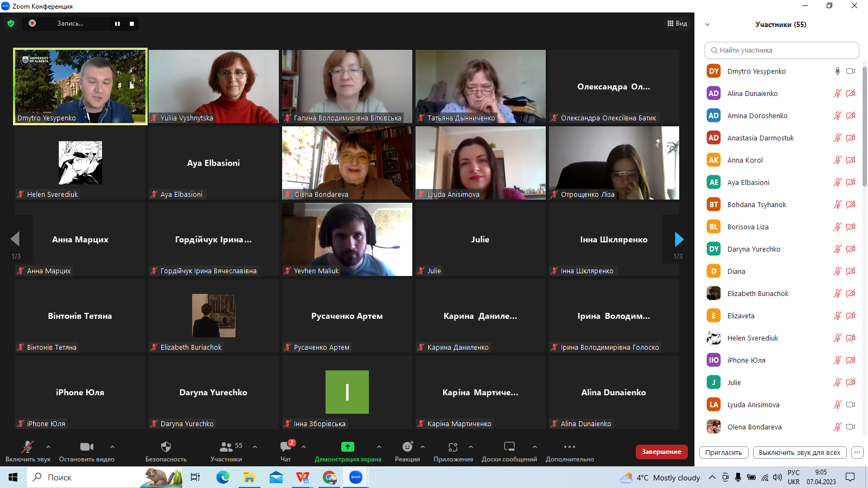Toggle the Stop Video camera button

tap(87, 447)
